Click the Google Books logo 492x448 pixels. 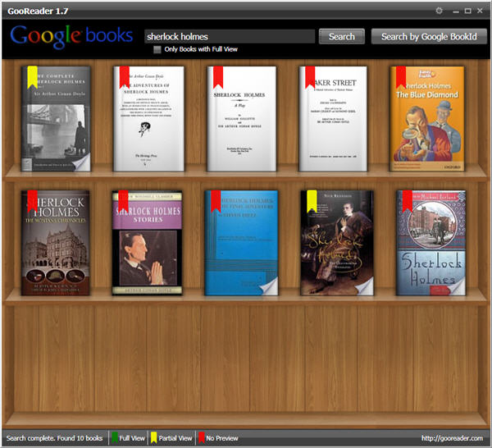pos(71,36)
